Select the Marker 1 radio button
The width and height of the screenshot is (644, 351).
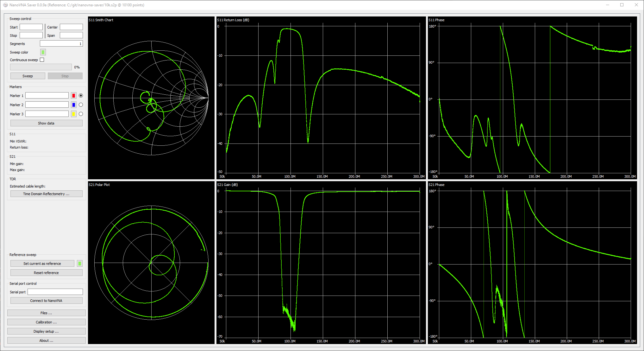tap(81, 96)
